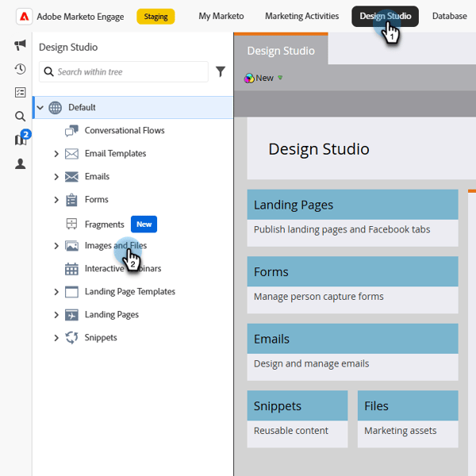Click 'Reusable content' text

291,431
